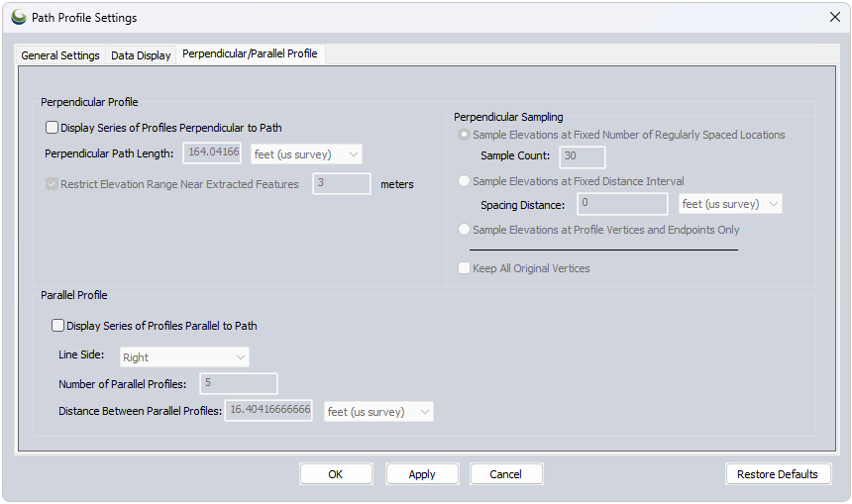This screenshot has height=504, width=852.
Task: Click the OK button
Action: coord(336,474)
